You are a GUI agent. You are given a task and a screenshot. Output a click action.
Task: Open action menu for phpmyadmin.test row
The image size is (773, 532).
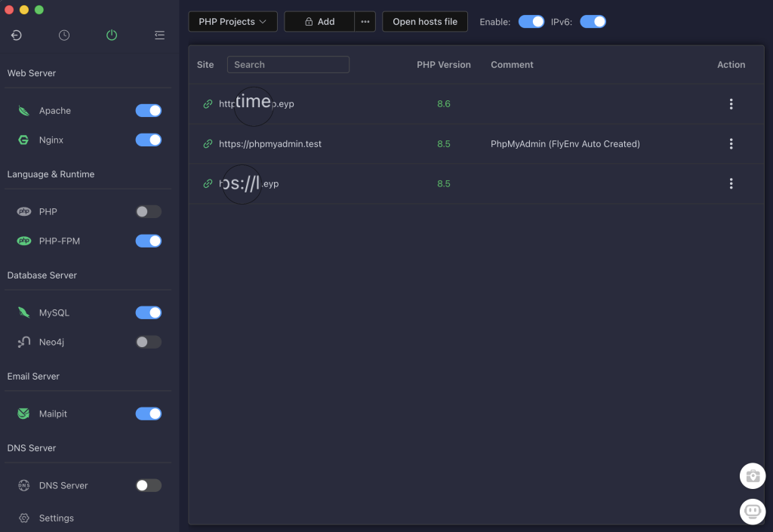pos(731,144)
